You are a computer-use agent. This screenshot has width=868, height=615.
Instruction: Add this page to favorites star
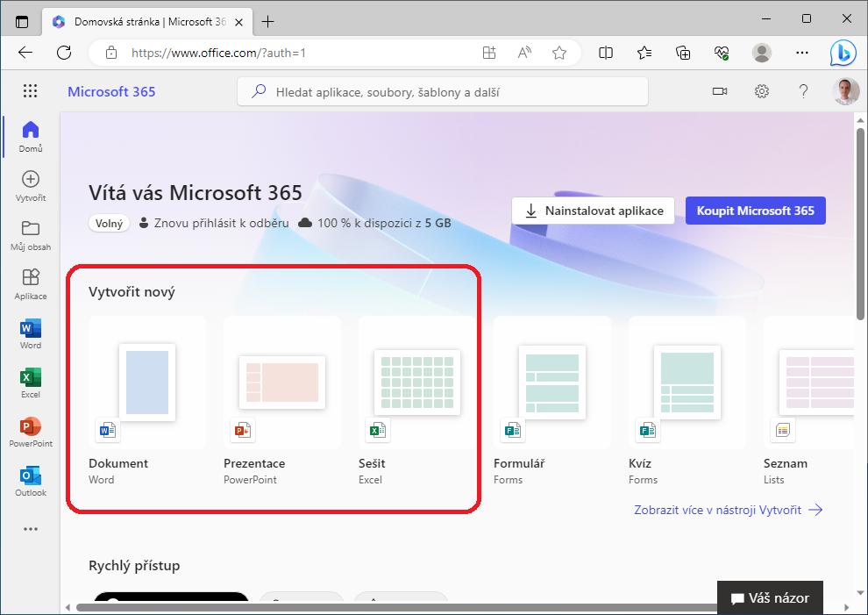click(x=559, y=53)
